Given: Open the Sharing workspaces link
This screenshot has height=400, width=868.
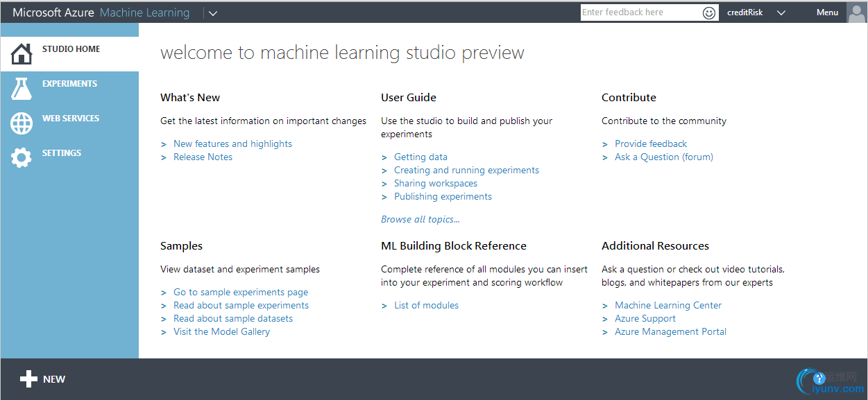Looking at the screenshot, I should click(436, 183).
